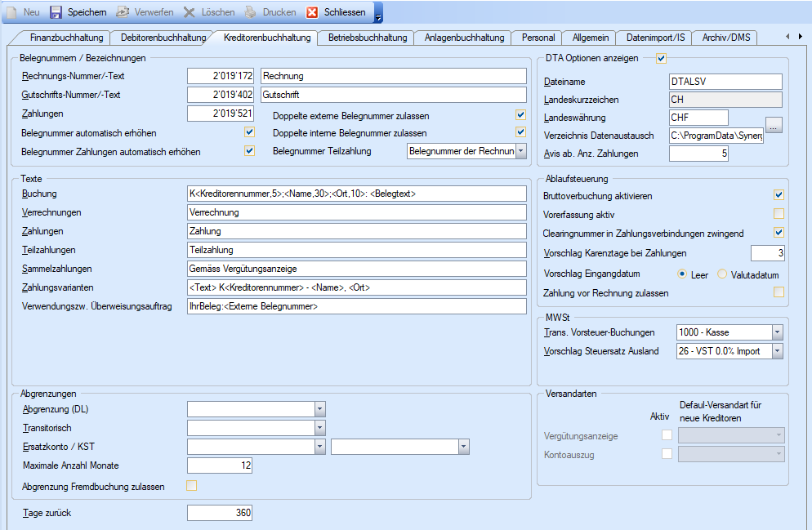Close the form via Schliessen icon
Viewport: 812px width, 530px height.
pyautogui.click(x=312, y=12)
